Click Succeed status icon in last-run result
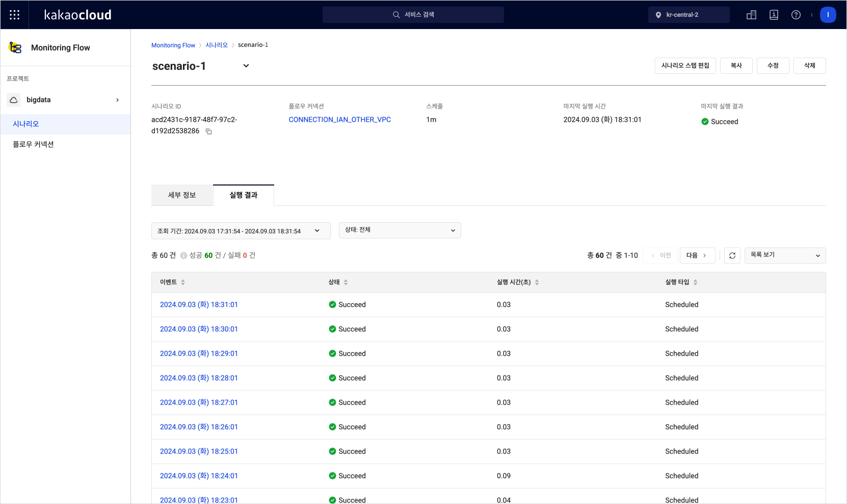Screen dimensions: 847x504 705,122
